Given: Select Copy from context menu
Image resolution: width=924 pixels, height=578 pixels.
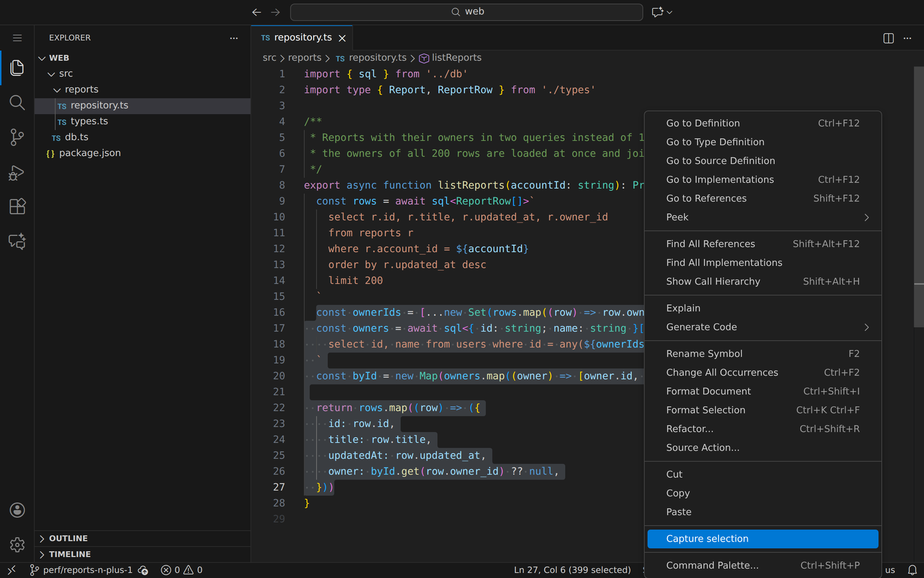Looking at the screenshot, I should click(763, 493).
